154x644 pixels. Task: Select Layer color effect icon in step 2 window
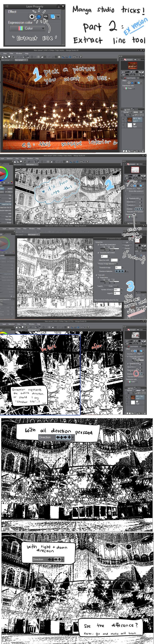coord(141,186)
